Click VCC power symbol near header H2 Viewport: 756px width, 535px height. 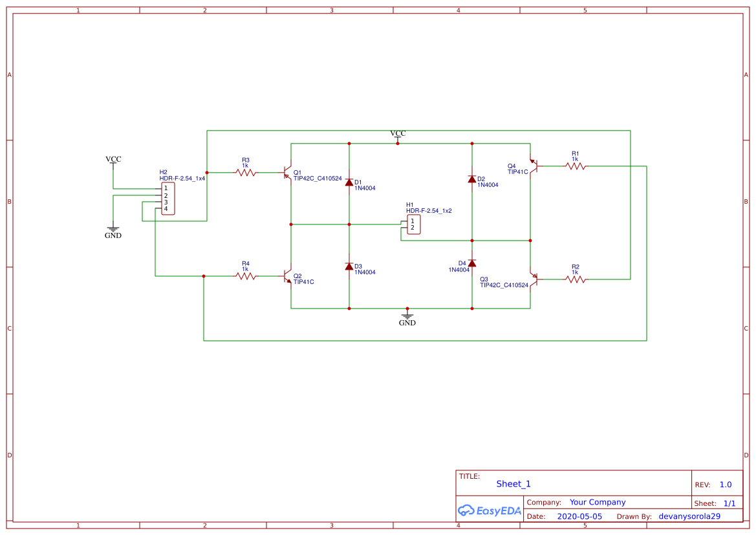(113, 162)
